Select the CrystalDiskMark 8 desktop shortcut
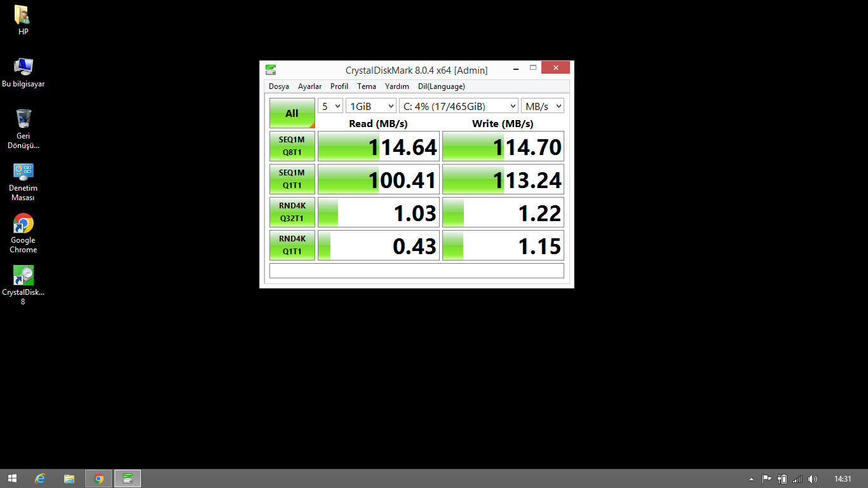Image resolution: width=868 pixels, height=488 pixels. point(23,285)
